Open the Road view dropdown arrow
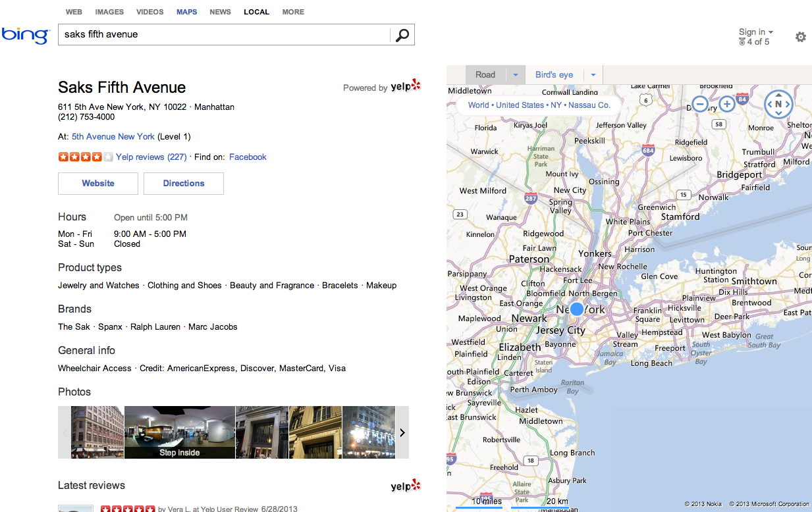This screenshot has height=512, width=812. tap(516, 75)
